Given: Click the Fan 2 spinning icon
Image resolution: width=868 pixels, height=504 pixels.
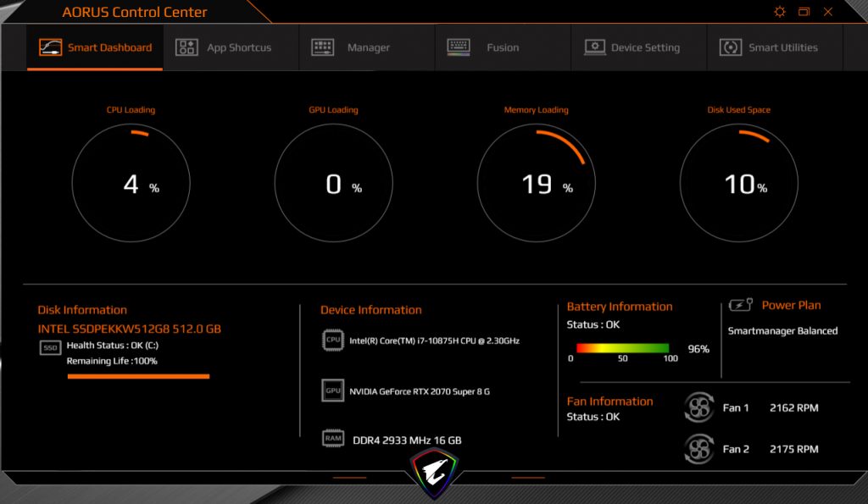Looking at the screenshot, I should [699, 449].
